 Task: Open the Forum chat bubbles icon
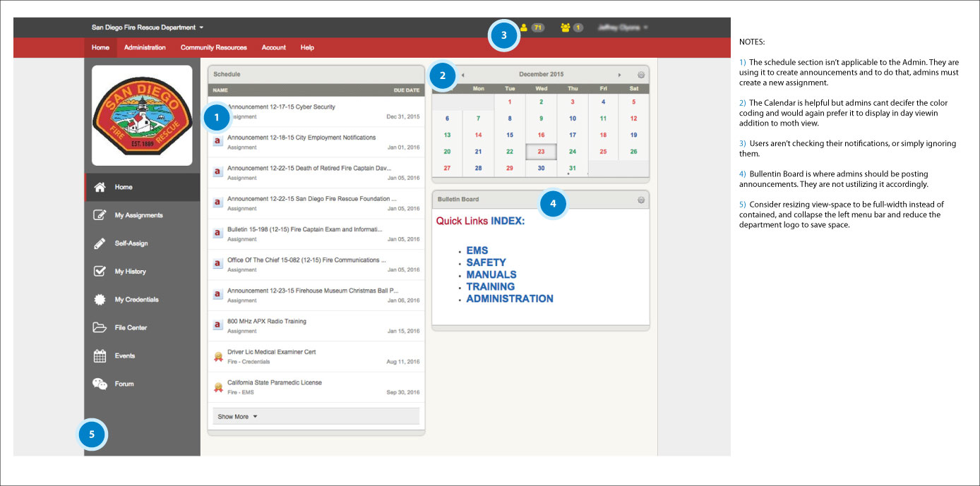pos(100,384)
